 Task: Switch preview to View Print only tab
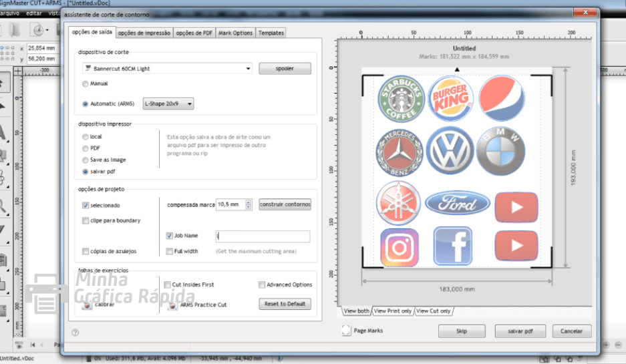coord(392,311)
